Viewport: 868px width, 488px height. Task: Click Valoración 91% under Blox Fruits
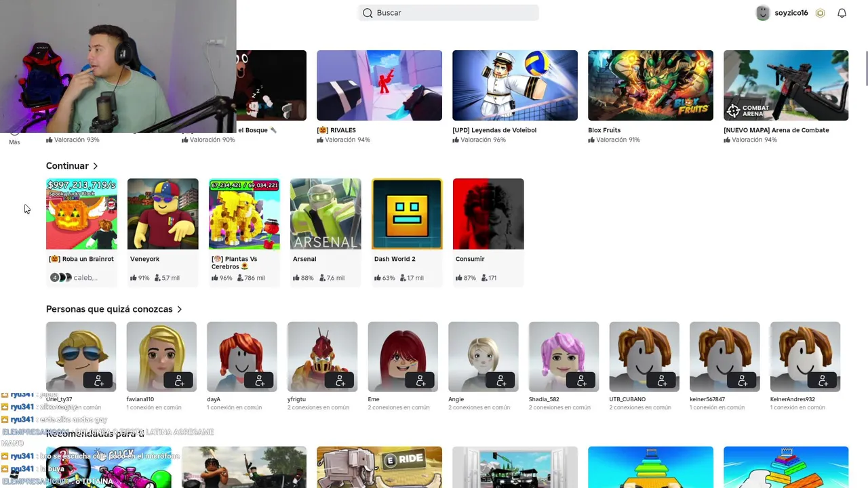(x=614, y=140)
